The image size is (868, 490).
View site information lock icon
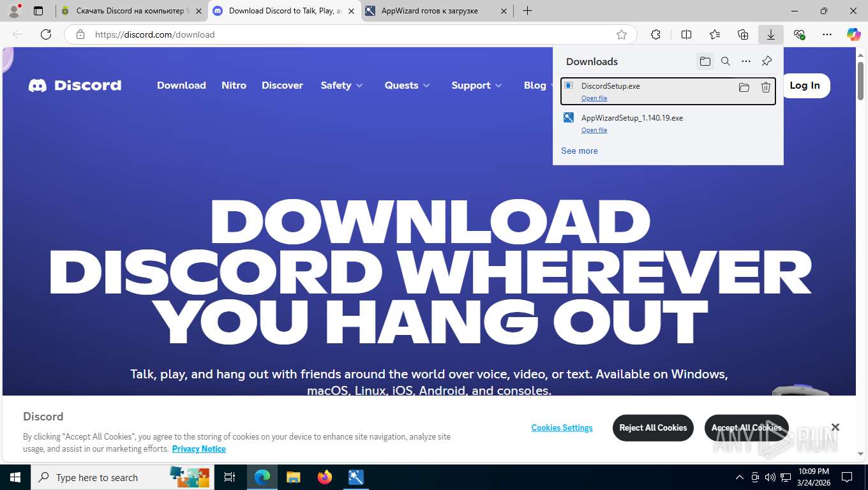(x=80, y=34)
